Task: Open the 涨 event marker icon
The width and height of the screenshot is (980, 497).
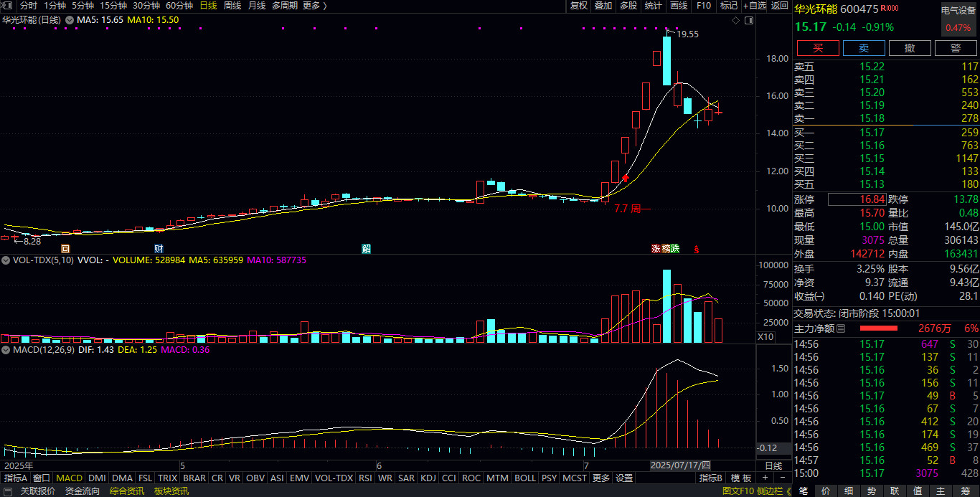Action: (x=656, y=249)
